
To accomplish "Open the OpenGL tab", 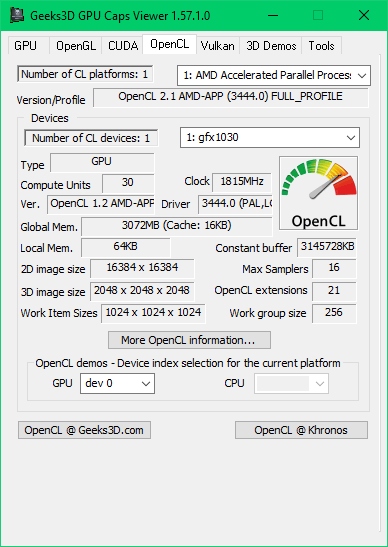I will point(76,46).
